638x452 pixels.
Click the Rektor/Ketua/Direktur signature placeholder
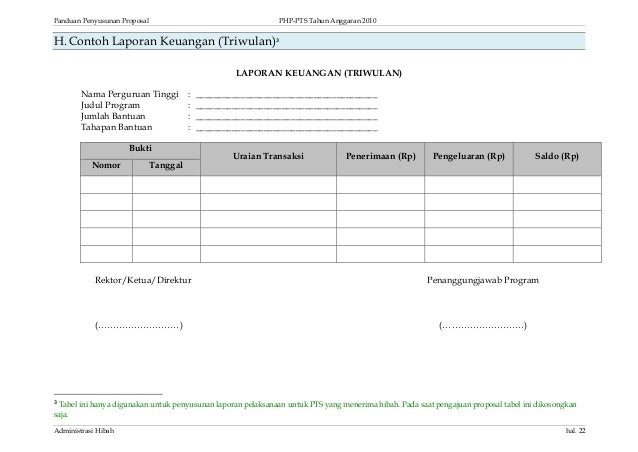pos(139,325)
